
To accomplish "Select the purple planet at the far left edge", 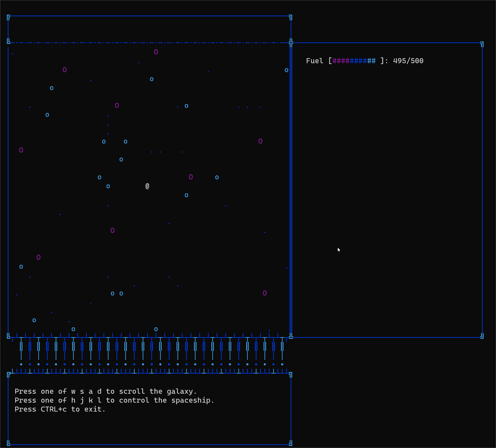I will (x=21, y=150).
